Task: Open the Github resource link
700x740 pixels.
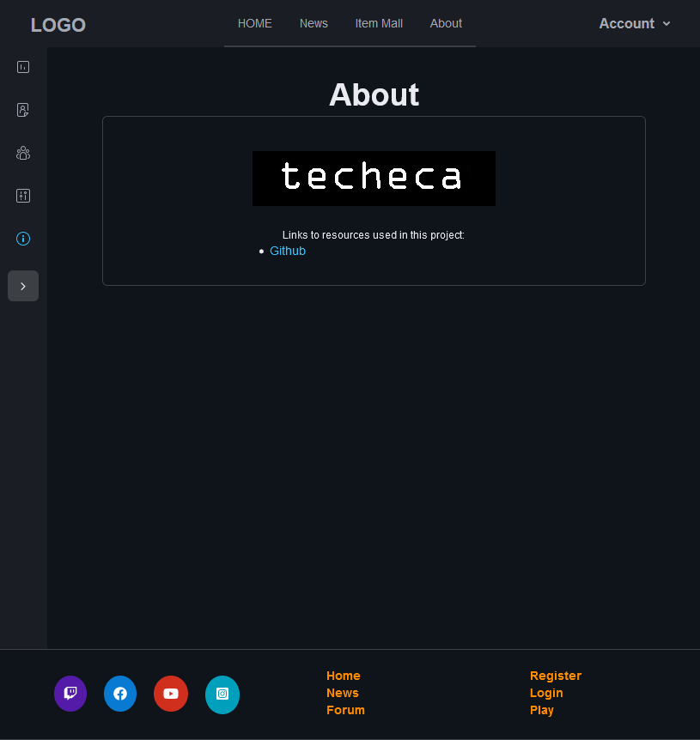Action: (x=288, y=251)
